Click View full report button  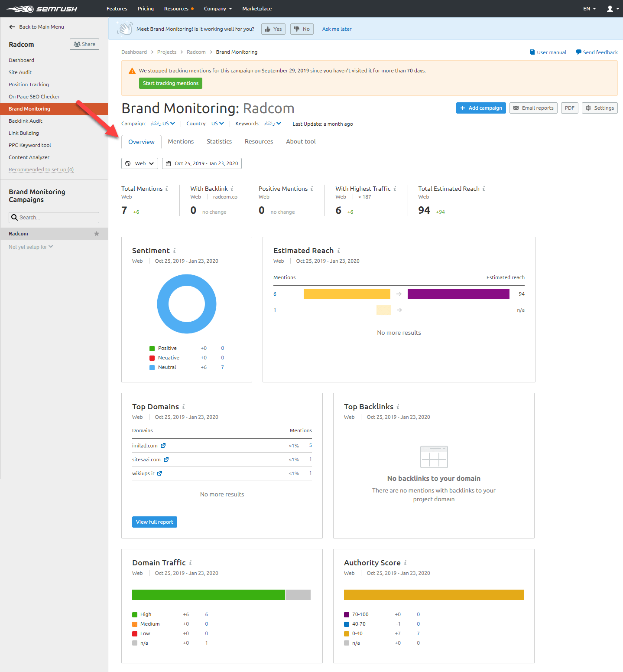pyautogui.click(x=154, y=522)
